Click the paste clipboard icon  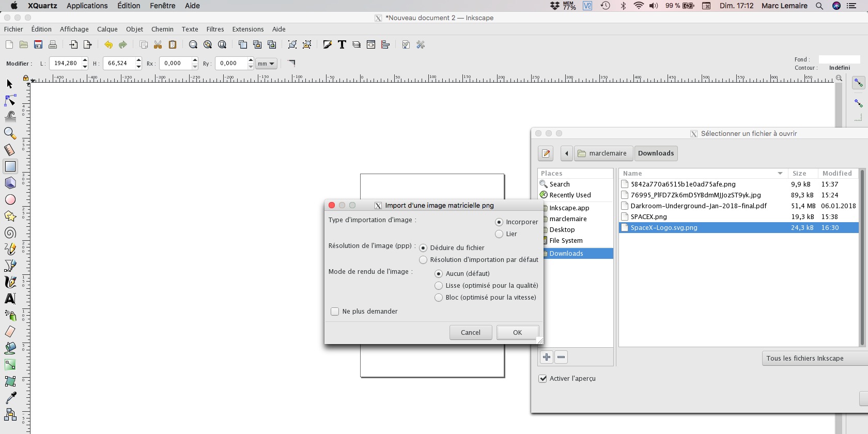173,45
